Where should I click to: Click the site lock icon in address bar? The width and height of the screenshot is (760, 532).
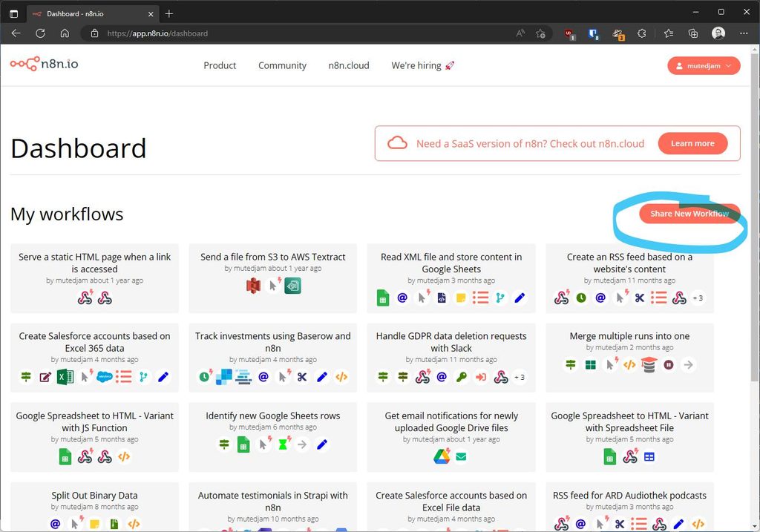point(94,33)
